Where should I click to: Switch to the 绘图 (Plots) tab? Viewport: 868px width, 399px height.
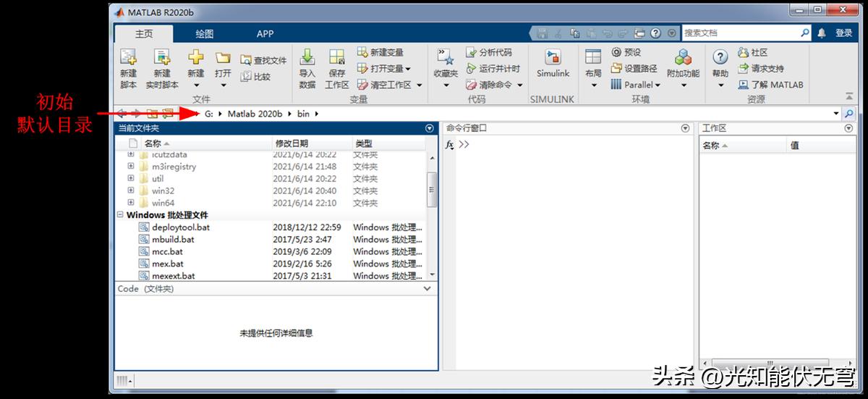[x=205, y=33]
